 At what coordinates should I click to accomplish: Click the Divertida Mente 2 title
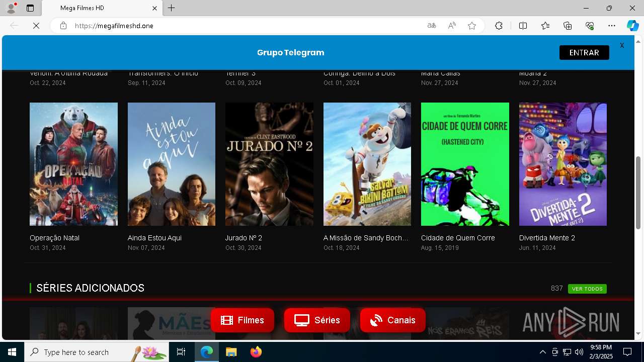pos(547,238)
